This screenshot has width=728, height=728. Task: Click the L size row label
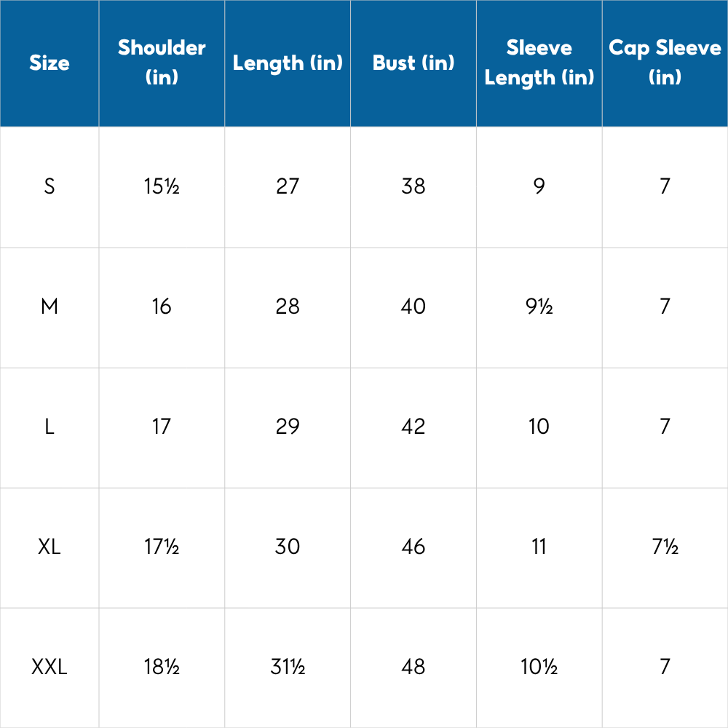(50, 427)
